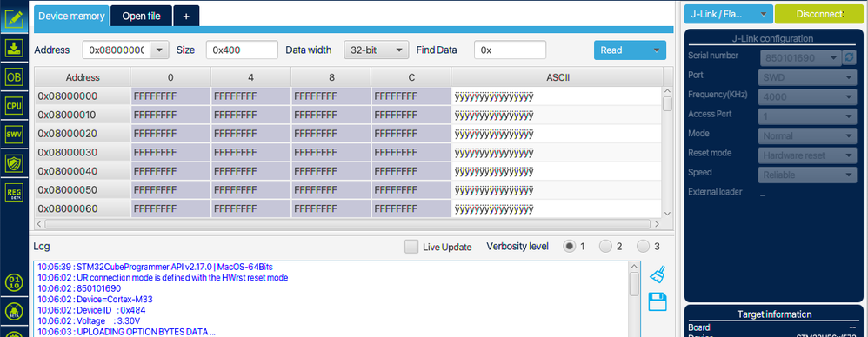Screen dimensions: 868x337
Task: Click the column 0 header
Action: pos(170,77)
